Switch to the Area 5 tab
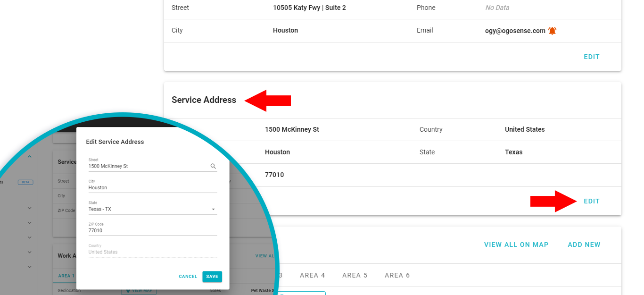Image resolution: width=644 pixels, height=295 pixels. [355, 275]
